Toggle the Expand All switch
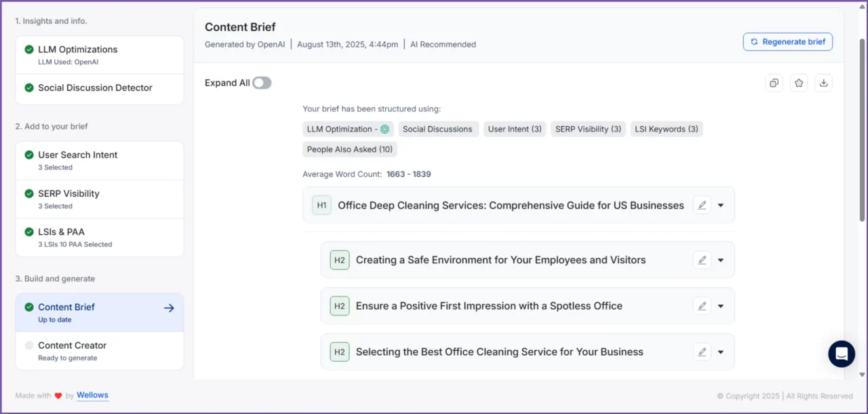The image size is (868, 414). pyautogui.click(x=262, y=83)
